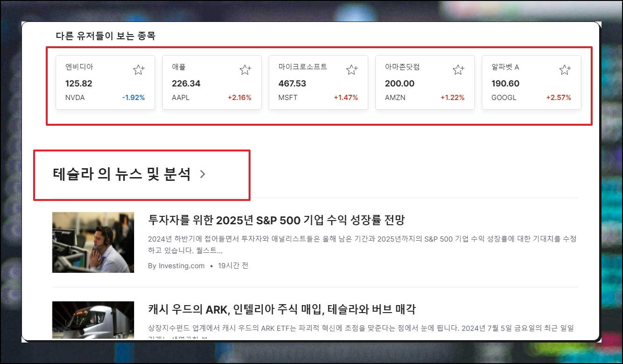The height and width of the screenshot is (364, 623).
Task: Click the 200.00 price value
Action: 400,84
